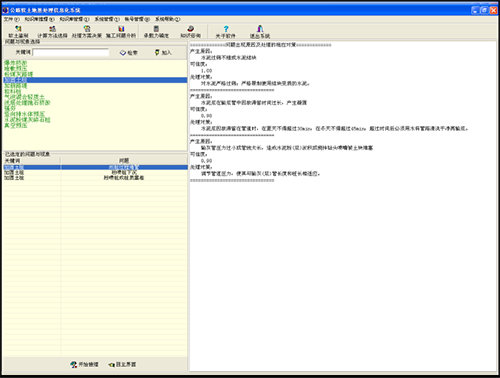Select 加筋路堤 in the keyword list

point(15,86)
